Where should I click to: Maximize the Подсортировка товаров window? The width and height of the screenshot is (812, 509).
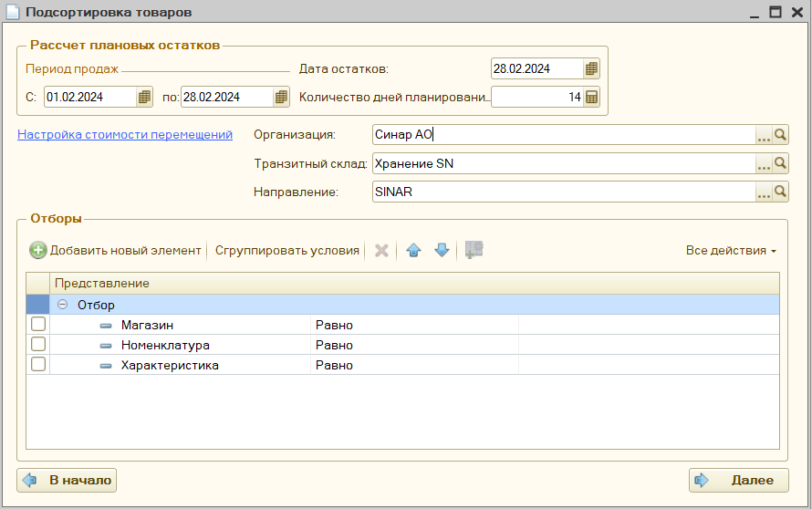[x=776, y=12]
